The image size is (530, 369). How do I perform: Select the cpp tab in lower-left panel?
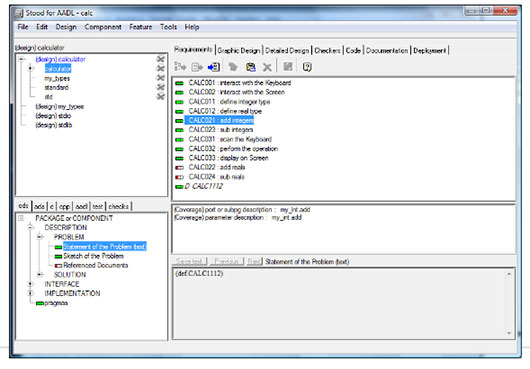[64, 206]
